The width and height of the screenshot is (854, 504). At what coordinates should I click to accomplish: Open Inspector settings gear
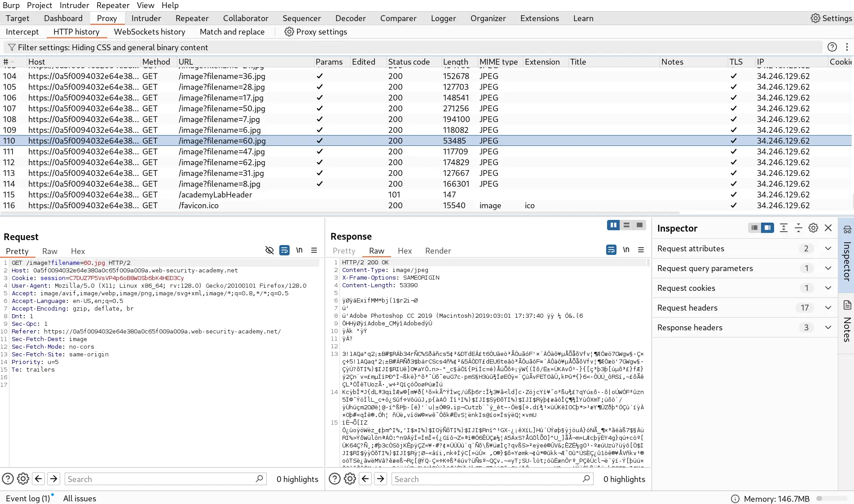(x=813, y=228)
